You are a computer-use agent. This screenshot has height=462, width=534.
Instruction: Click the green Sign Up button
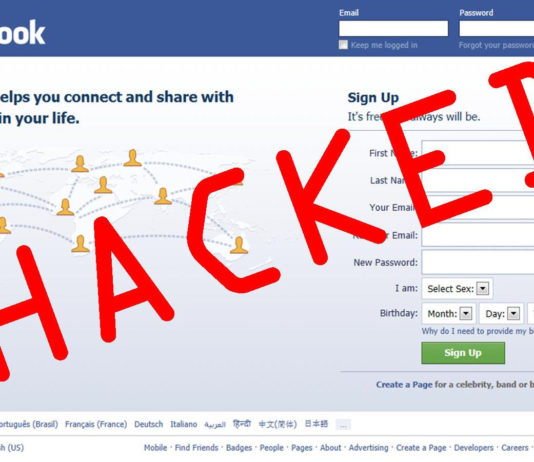click(x=463, y=353)
